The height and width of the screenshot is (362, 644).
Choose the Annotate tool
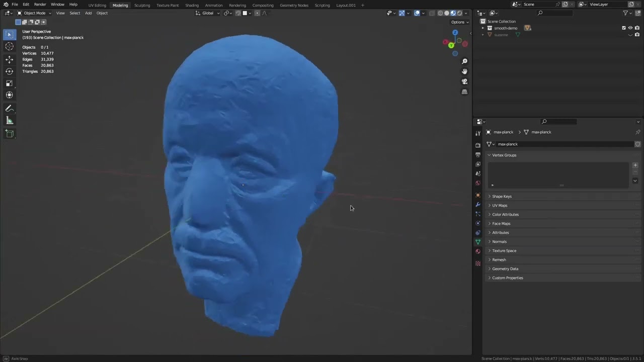[x=9, y=109]
